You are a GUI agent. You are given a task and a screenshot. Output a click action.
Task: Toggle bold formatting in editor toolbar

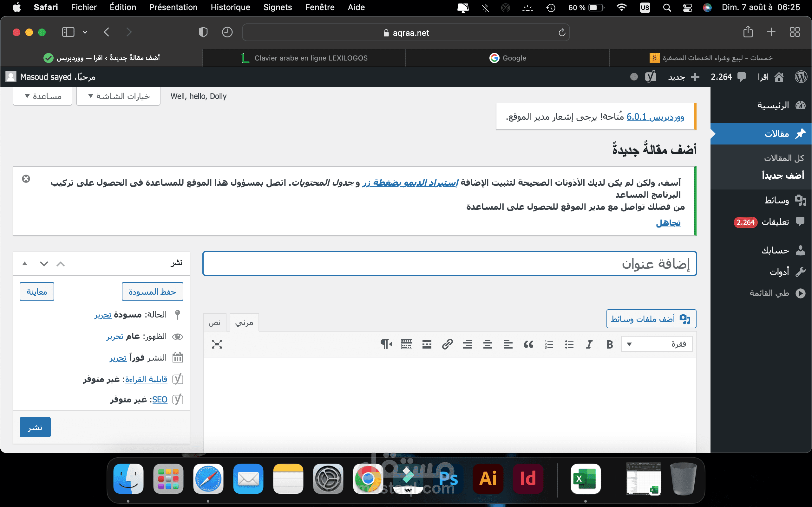[x=610, y=344]
